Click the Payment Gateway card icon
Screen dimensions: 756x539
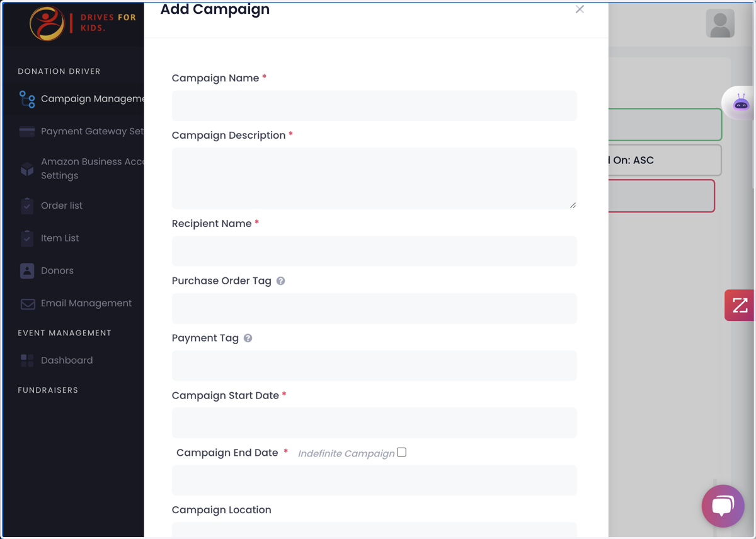(27, 132)
